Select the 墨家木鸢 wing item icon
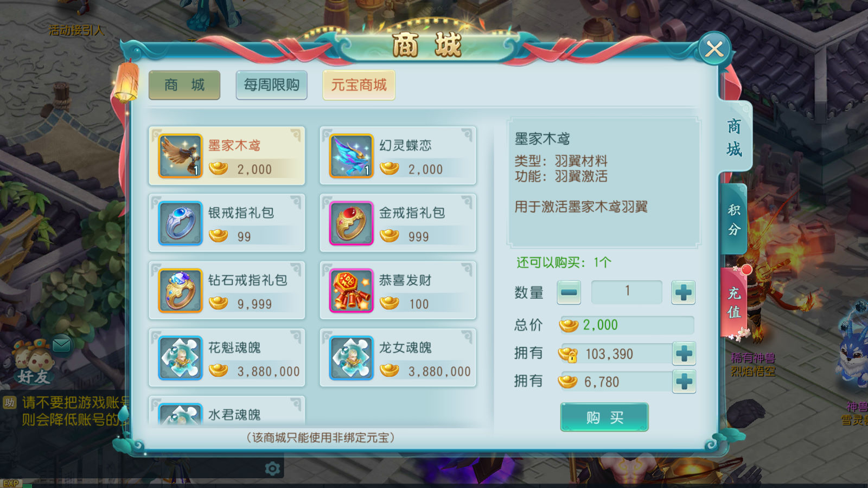This screenshot has width=868, height=488. (180, 156)
